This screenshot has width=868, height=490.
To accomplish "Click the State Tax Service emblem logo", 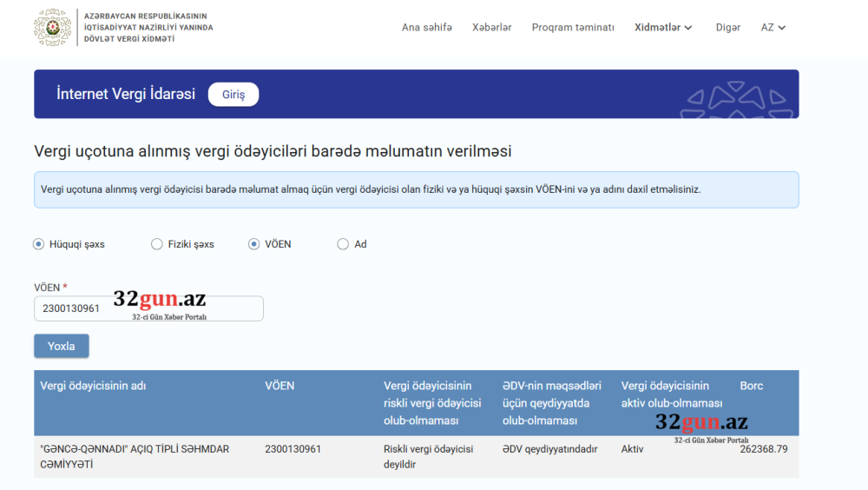I will pyautogui.click(x=52, y=28).
